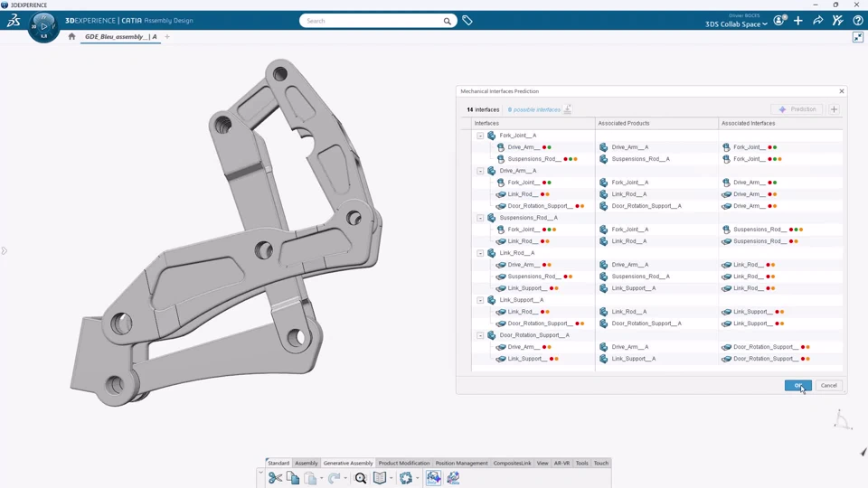Click the search magnifier icon

point(447,21)
